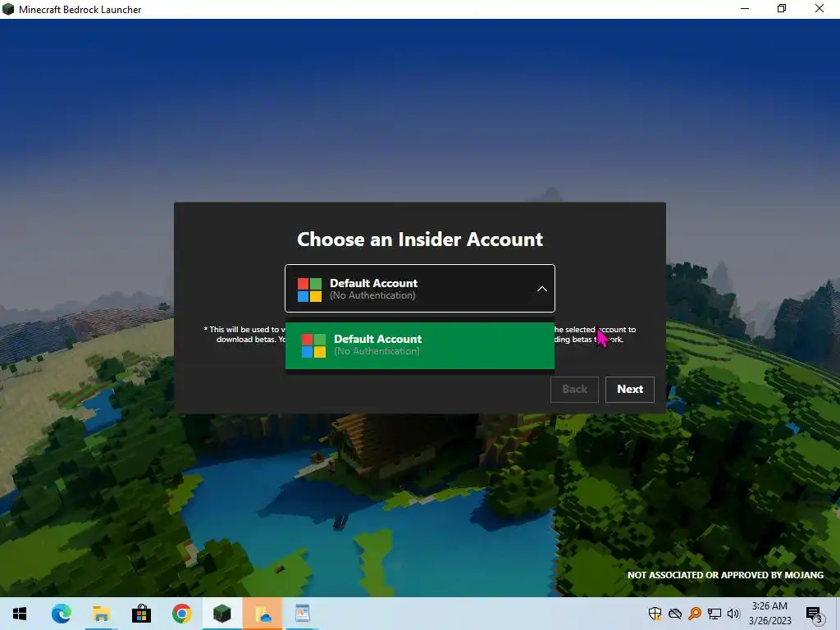Screen dimensions: 840x630
Task: Launch Microsoft Edge from the taskbar
Action: click(x=61, y=614)
